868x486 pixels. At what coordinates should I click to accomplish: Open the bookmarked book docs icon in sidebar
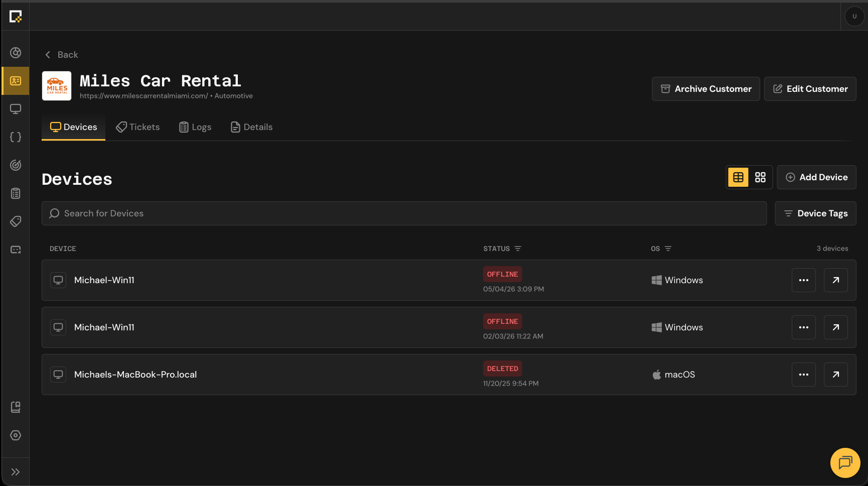(16, 407)
